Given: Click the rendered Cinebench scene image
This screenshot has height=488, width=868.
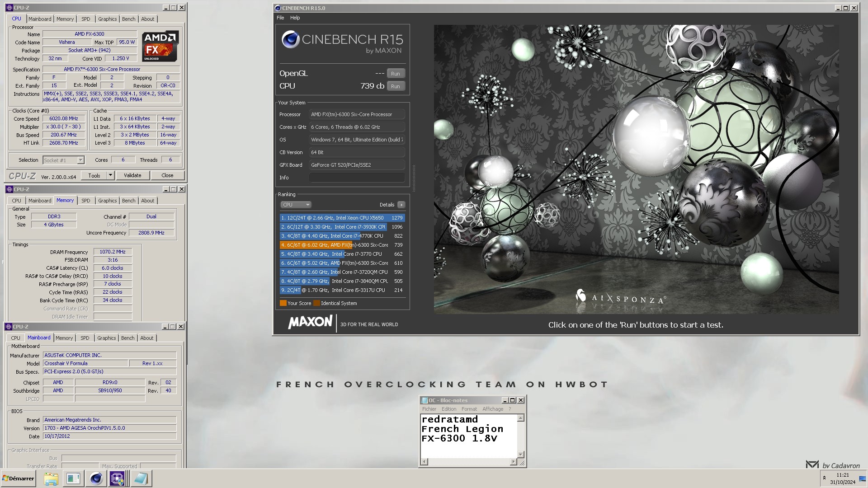Looking at the screenshot, I should click(x=636, y=169).
